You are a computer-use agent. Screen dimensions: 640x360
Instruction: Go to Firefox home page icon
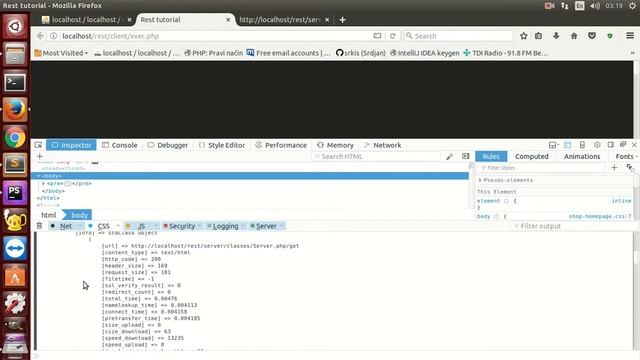pos(574,36)
